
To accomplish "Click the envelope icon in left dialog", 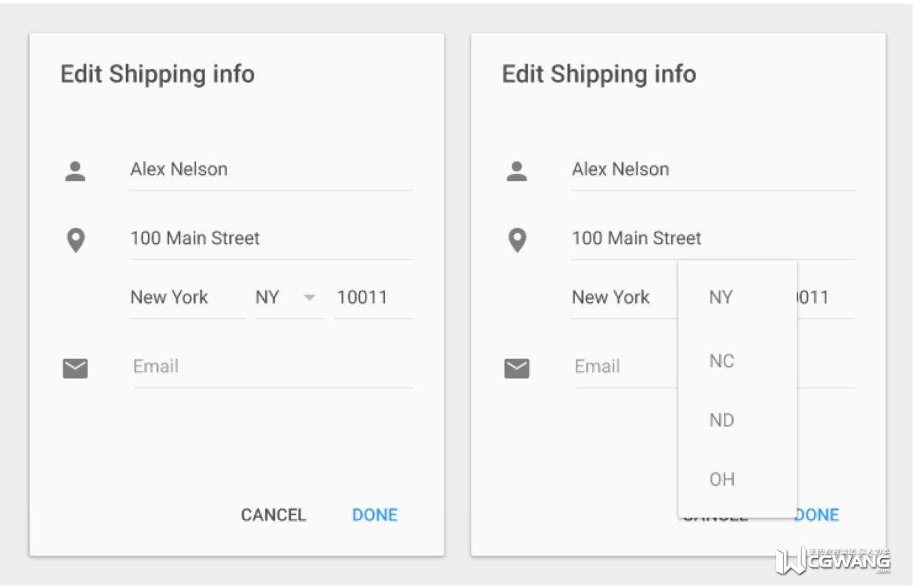I will coord(75,368).
